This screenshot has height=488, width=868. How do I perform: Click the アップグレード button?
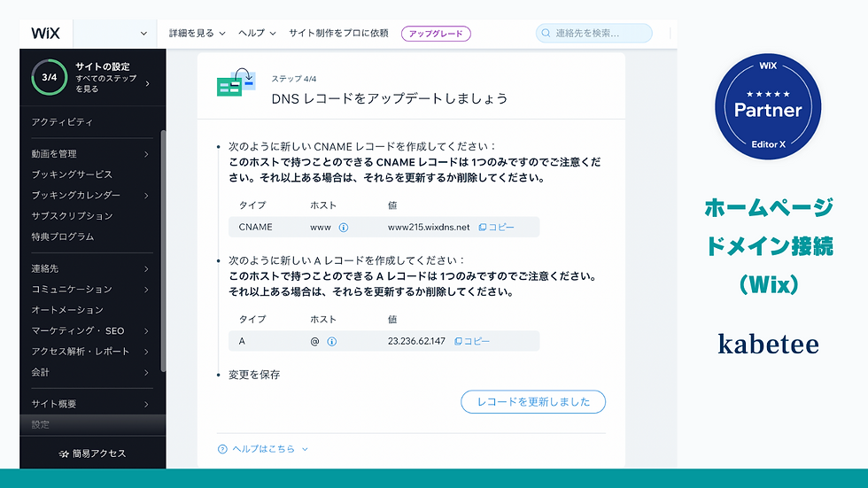coord(436,34)
